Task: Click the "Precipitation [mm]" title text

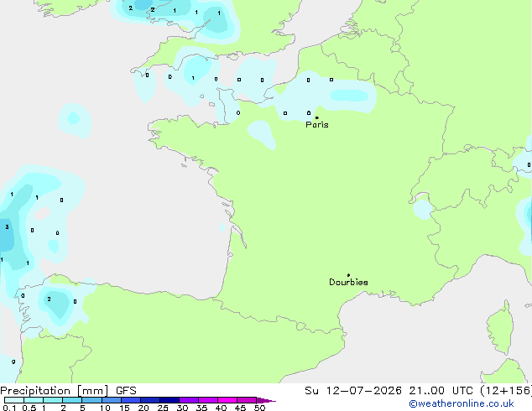Action: pos(55,391)
